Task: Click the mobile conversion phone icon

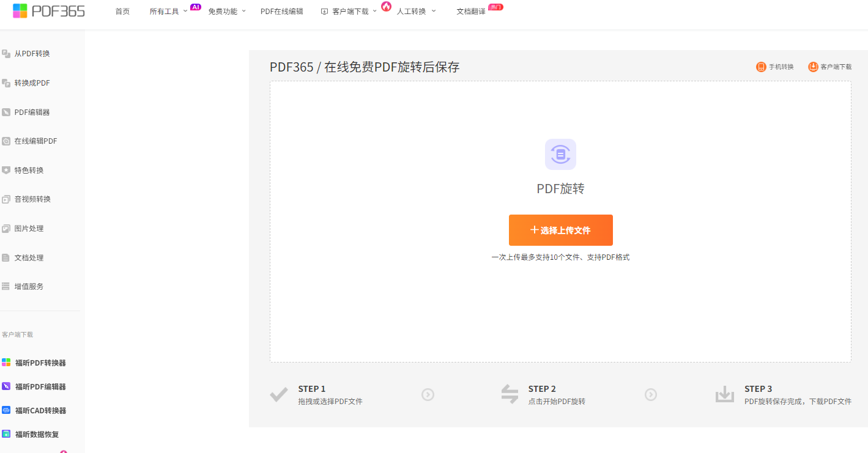Action: coord(761,67)
